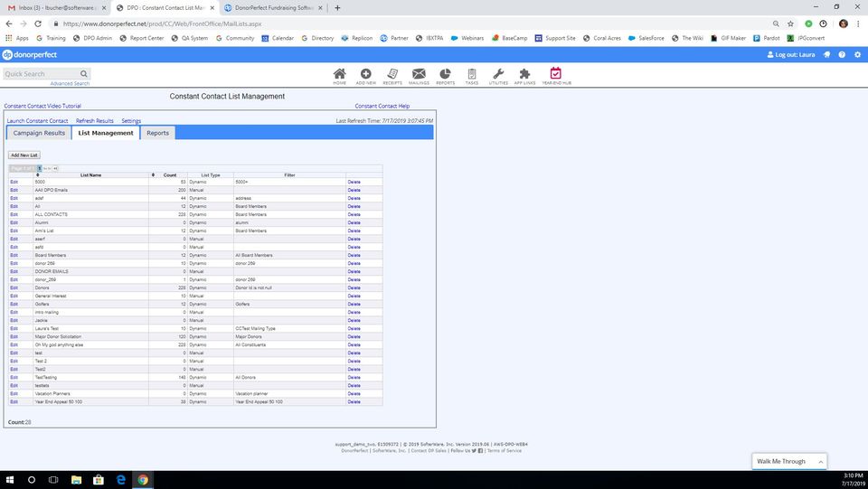The width and height of the screenshot is (868, 489).
Task: Reload the page with browser refresh icon
Action: [38, 24]
